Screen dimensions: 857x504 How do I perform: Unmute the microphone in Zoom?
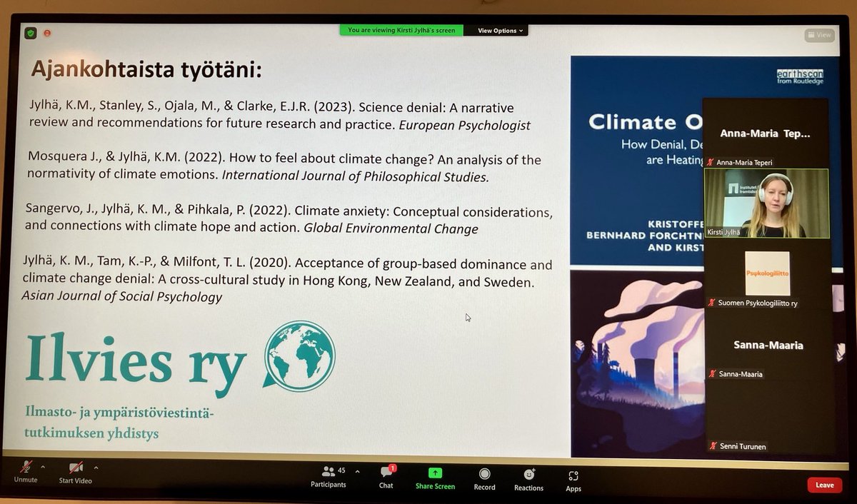pos(26,473)
